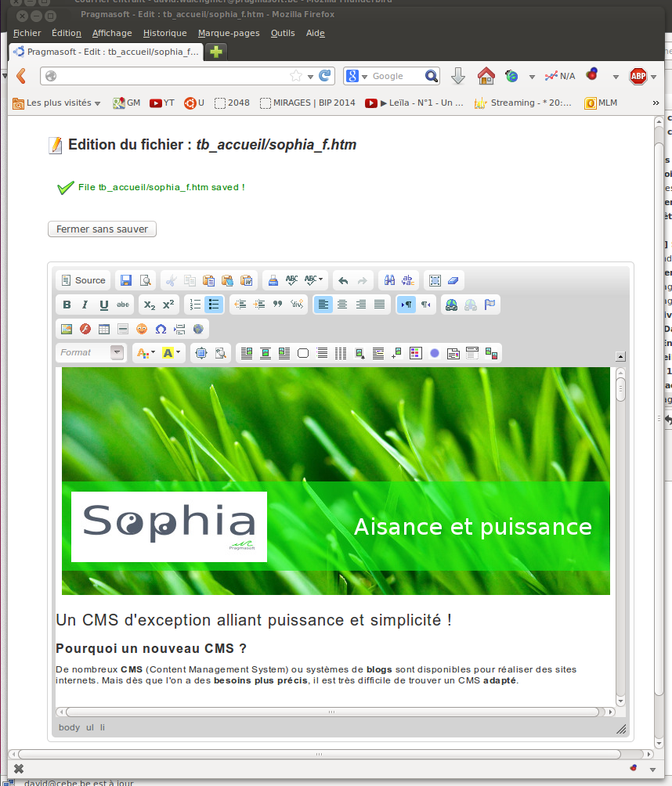672x786 pixels.
Task: Maximize the editor area
Action: click(x=201, y=353)
